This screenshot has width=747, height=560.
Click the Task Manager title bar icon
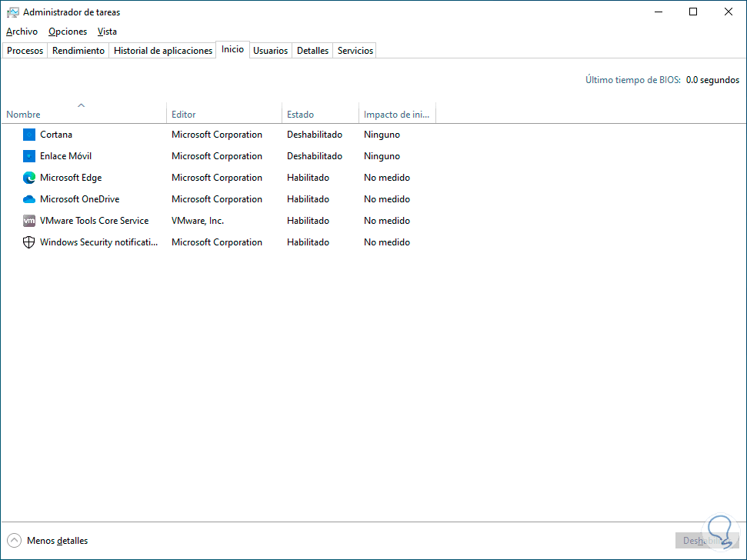coord(13,12)
